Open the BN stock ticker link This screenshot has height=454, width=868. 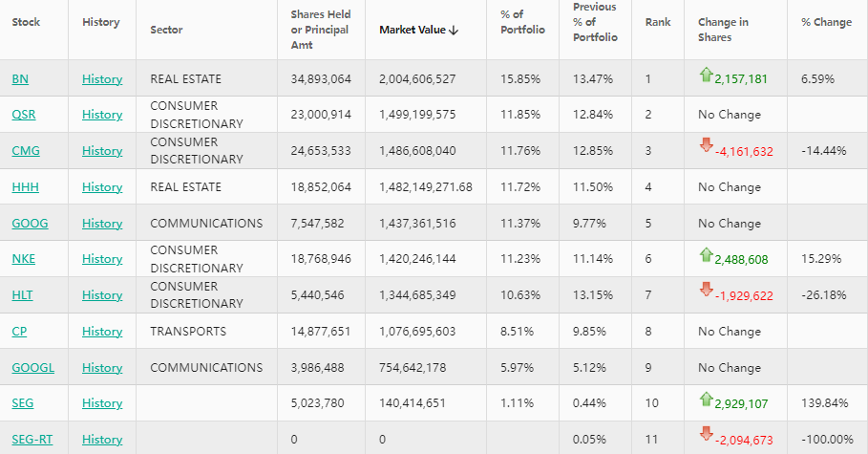(20, 79)
